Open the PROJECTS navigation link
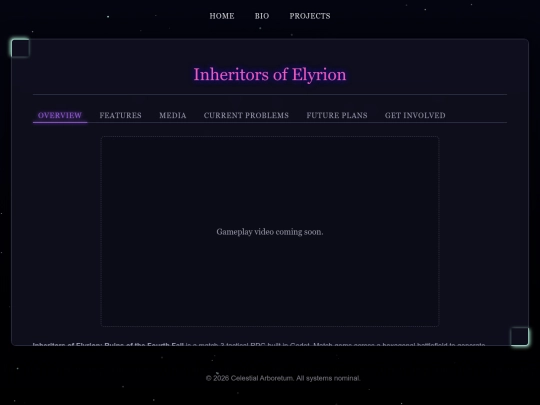The height and width of the screenshot is (405, 540). tap(310, 16)
